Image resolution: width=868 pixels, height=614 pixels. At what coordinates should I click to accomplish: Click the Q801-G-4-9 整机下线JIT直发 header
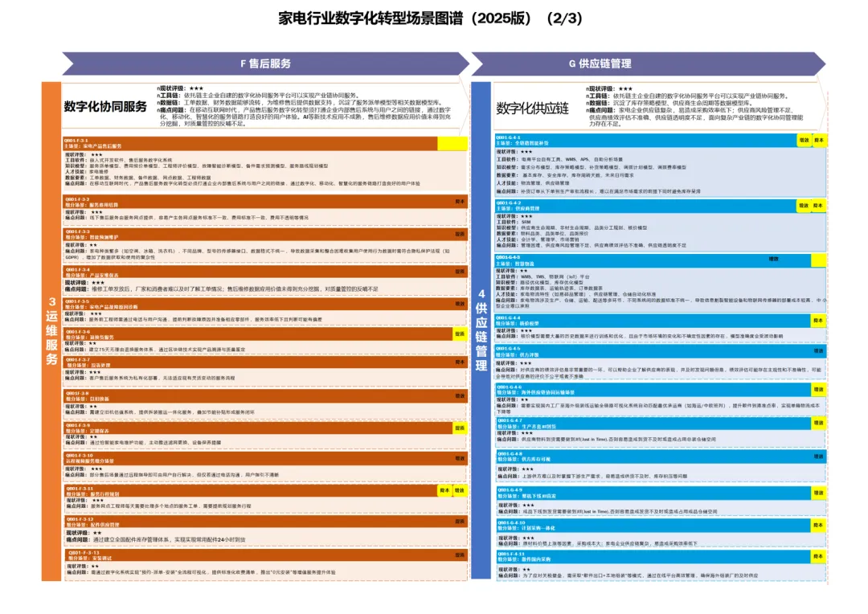click(x=660, y=493)
